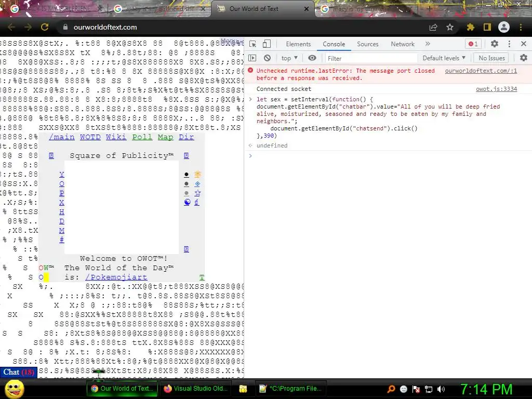Select the black dot color link
The height and width of the screenshot is (399, 532).
coord(187,175)
